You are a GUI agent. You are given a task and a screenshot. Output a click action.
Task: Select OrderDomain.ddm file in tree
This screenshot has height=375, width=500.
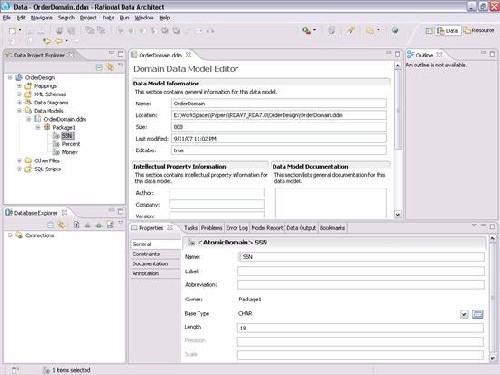pos(65,119)
